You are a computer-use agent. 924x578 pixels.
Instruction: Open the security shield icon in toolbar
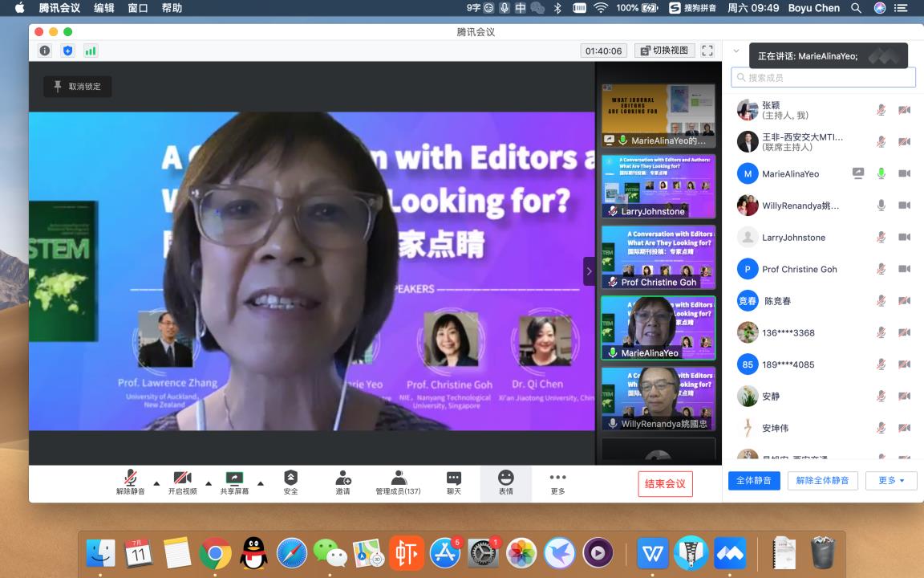tap(290, 482)
